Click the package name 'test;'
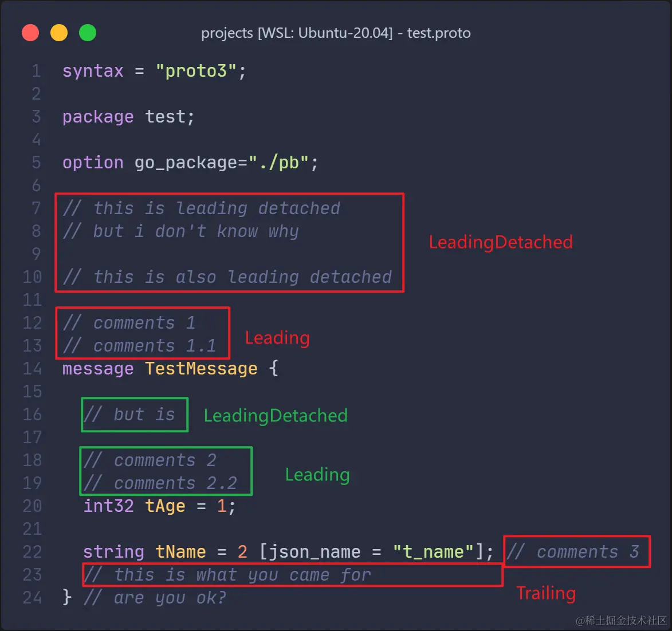The height and width of the screenshot is (631, 672). 170,117
